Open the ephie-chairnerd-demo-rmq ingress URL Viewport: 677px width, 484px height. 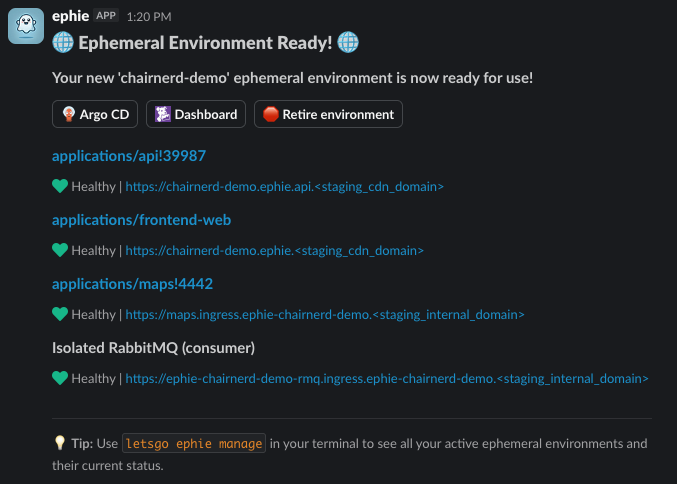point(387,378)
